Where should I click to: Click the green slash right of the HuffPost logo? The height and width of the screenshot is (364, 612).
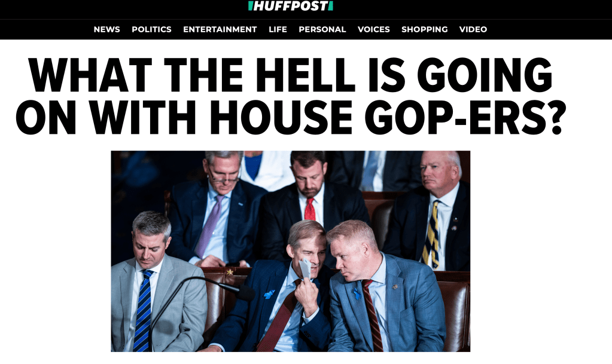(x=331, y=6)
